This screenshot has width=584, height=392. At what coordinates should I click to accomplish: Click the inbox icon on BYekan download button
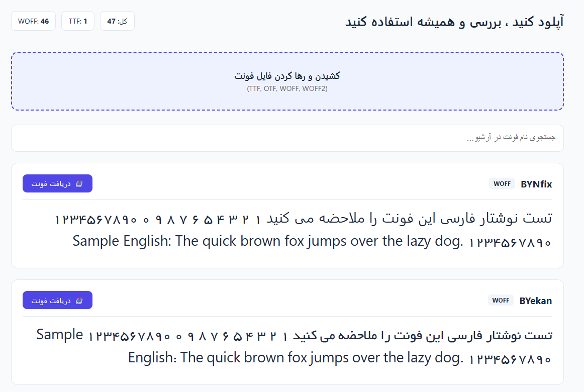point(79,301)
